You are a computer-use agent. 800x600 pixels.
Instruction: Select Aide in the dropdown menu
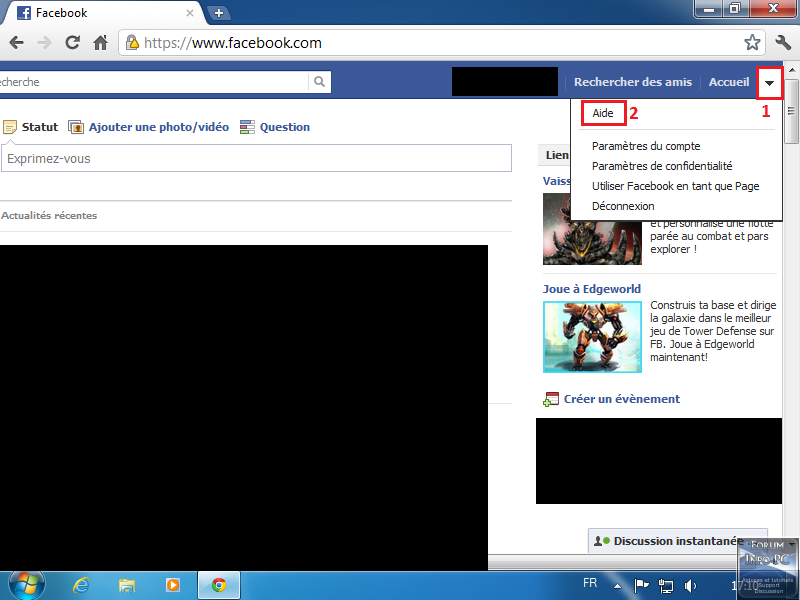[603, 113]
